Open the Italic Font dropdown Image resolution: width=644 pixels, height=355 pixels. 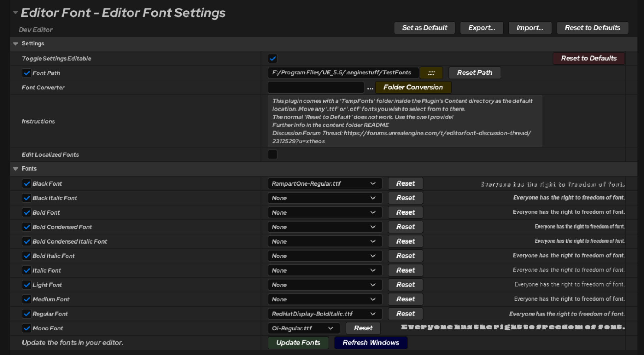pyautogui.click(x=325, y=270)
